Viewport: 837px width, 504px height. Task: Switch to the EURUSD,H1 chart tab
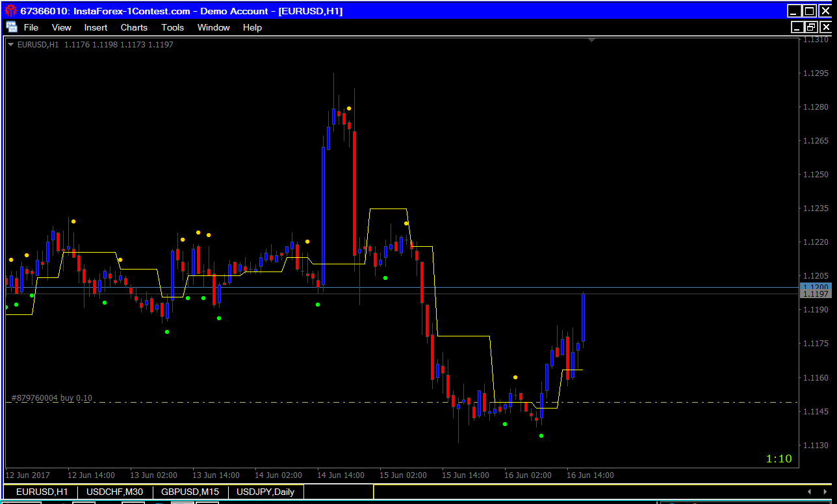[42, 492]
